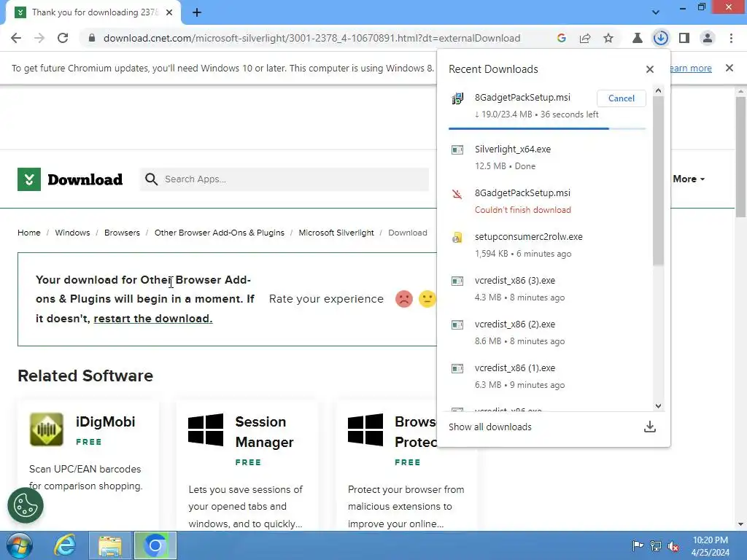Open the Chrome Labs flask icon
747x560 pixels.
(637, 38)
